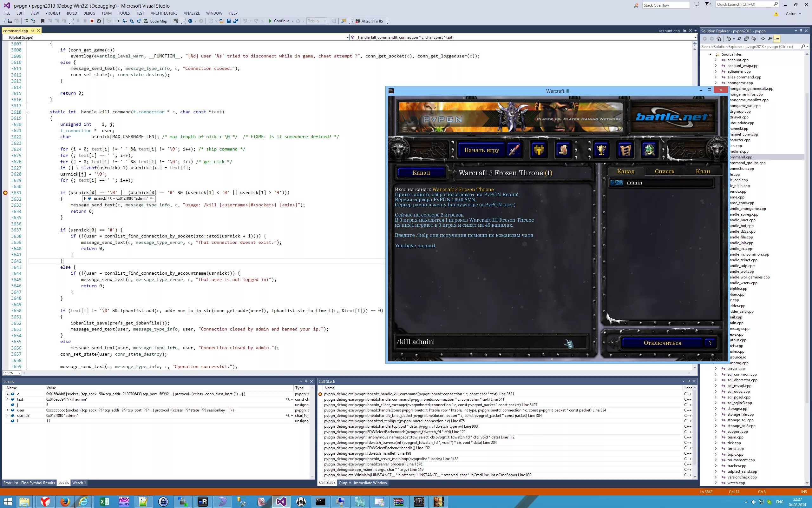Screen dimensions: 812x508
Task: Stop debugging with the red square icon
Action: click(x=92, y=21)
